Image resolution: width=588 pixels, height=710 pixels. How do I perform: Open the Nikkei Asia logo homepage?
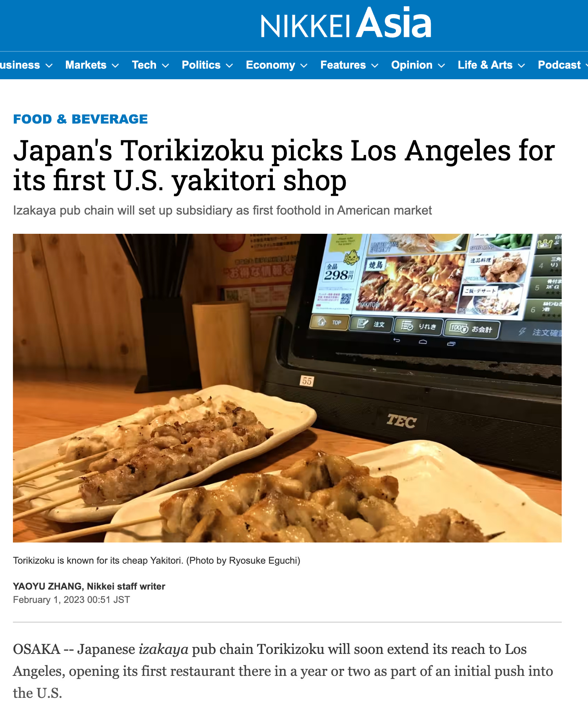(x=346, y=23)
